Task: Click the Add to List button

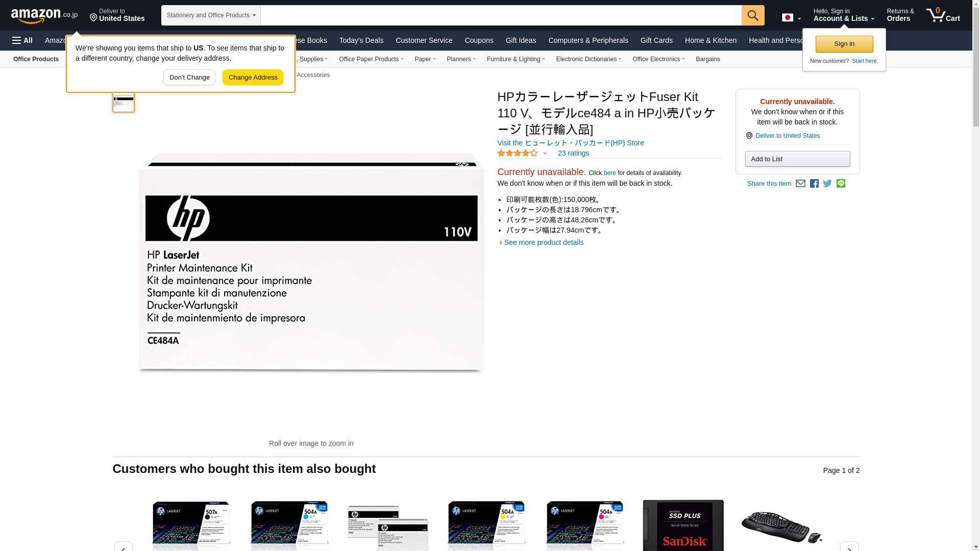Action: click(797, 159)
